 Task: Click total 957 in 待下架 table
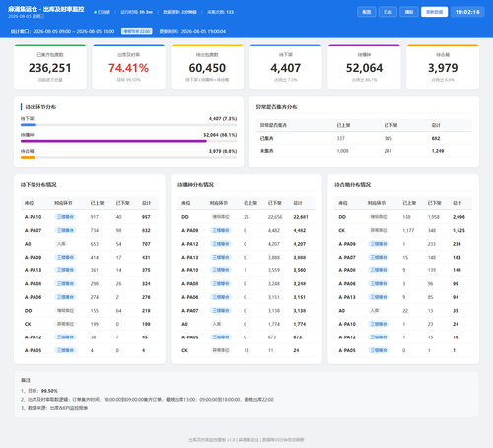point(146,217)
